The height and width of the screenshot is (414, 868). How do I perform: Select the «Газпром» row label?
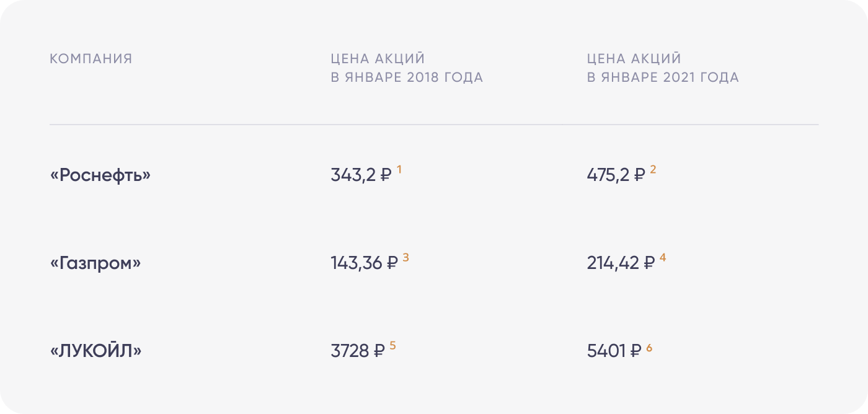click(95, 263)
